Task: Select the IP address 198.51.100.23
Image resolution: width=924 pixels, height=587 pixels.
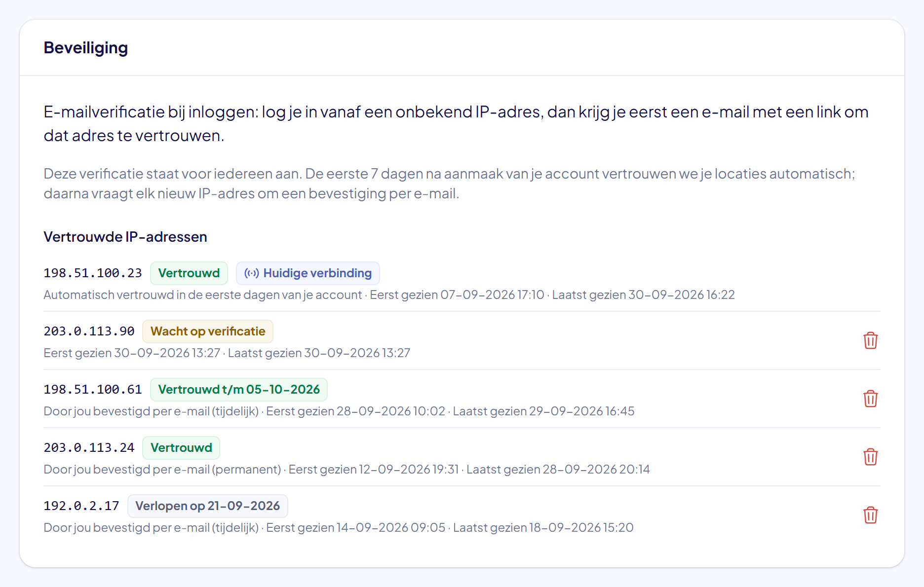Action: tap(93, 273)
